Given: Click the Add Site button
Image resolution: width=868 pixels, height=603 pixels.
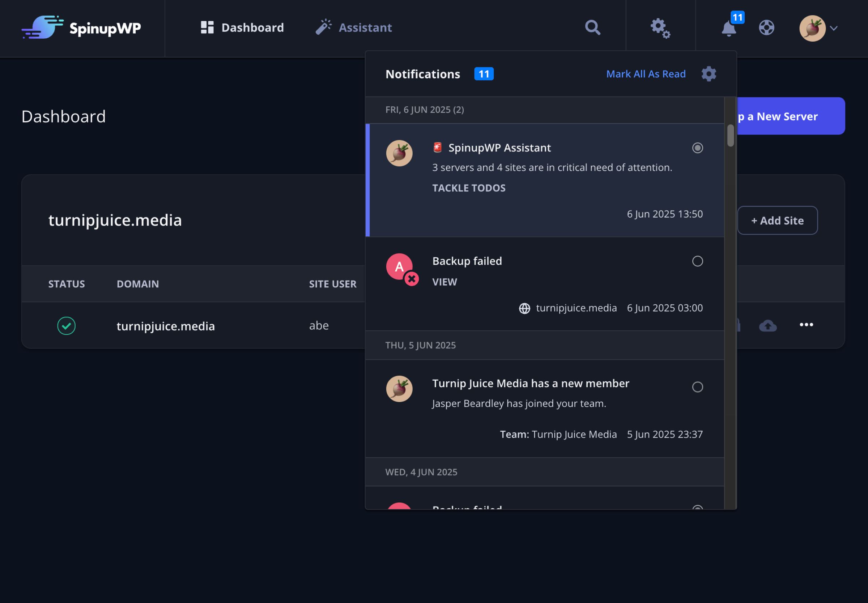Looking at the screenshot, I should click(x=777, y=220).
